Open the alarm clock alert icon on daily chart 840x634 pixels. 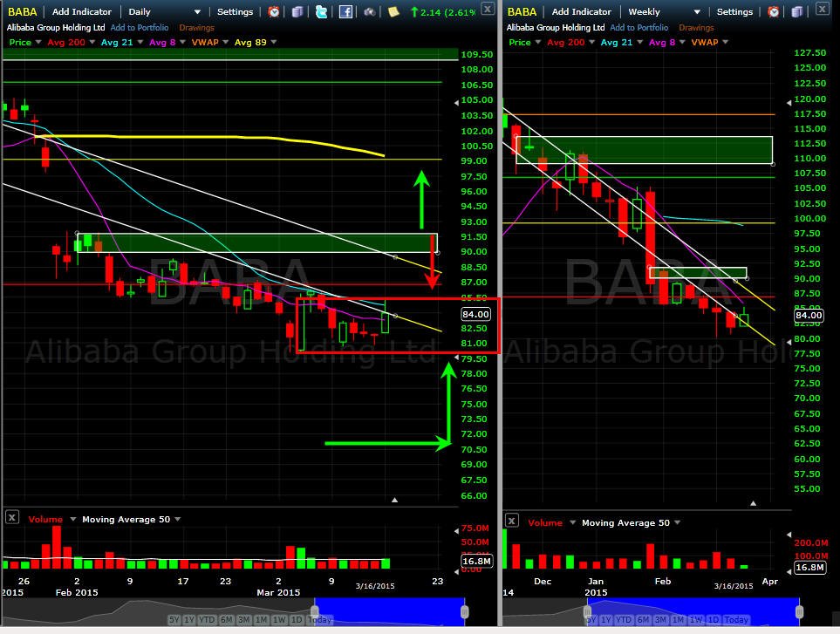[x=274, y=11]
